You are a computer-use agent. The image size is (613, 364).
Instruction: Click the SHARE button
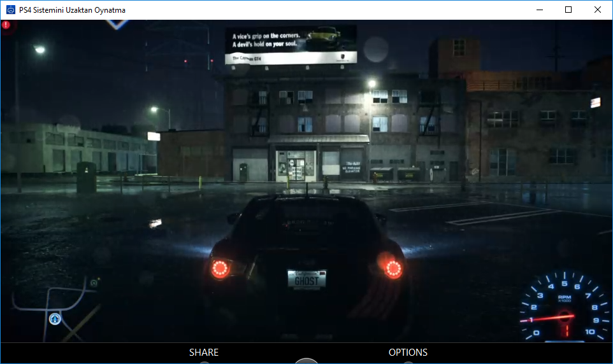point(204,353)
